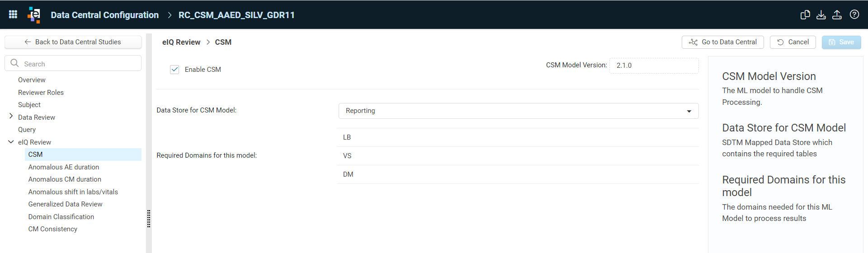
Task: Click the VS required domain row
Action: pyautogui.click(x=518, y=156)
